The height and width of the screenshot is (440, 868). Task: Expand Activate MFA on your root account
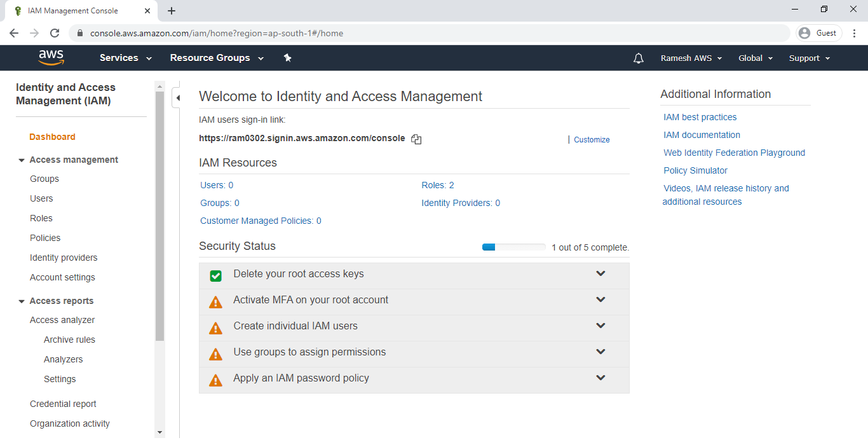(x=600, y=299)
